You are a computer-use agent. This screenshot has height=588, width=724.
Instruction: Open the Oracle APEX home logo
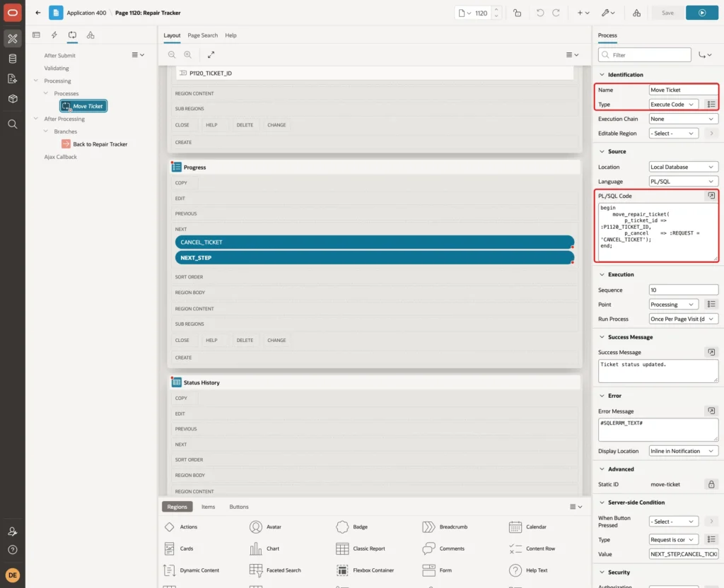13,13
